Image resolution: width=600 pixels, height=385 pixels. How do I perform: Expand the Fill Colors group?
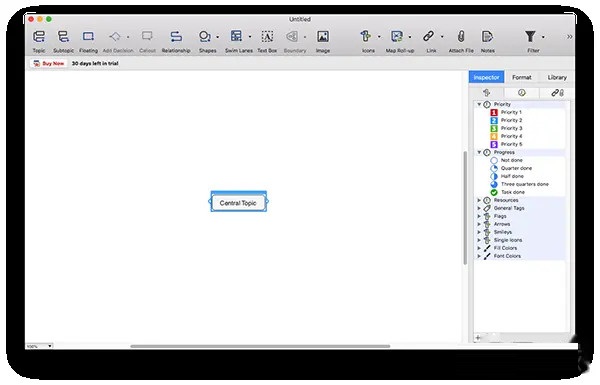[x=479, y=248]
